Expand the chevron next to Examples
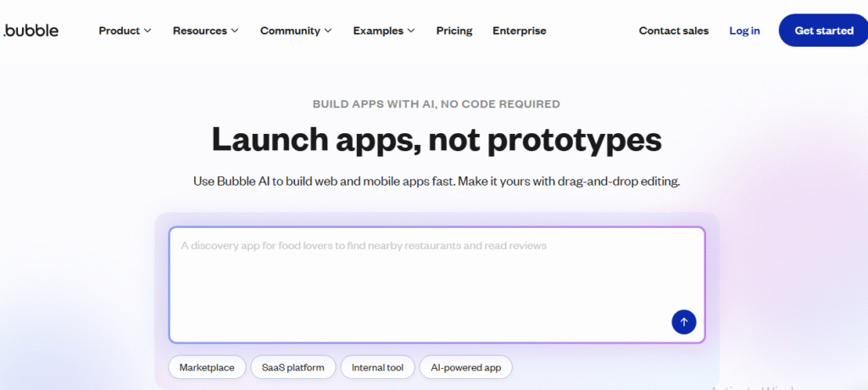 click(x=411, y=31)
